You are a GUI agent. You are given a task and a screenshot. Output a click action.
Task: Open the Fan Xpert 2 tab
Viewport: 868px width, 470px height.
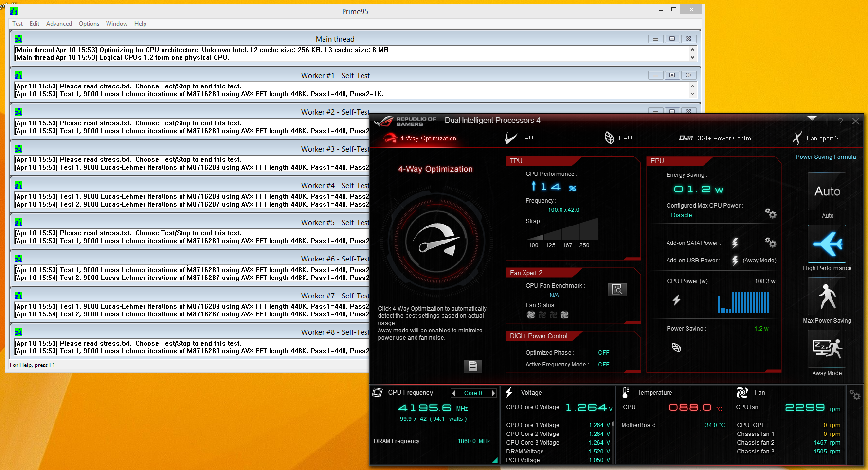tap(816, 138)
